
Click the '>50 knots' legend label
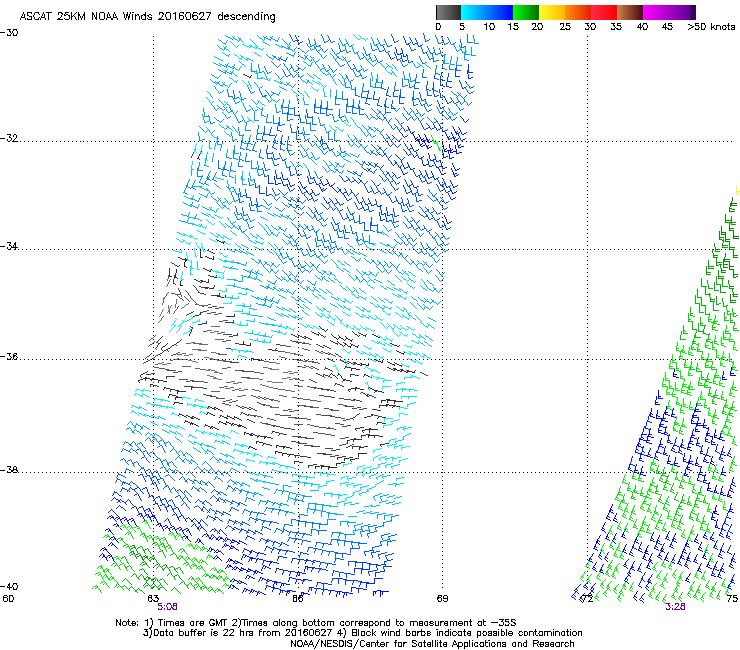point(711,27)
